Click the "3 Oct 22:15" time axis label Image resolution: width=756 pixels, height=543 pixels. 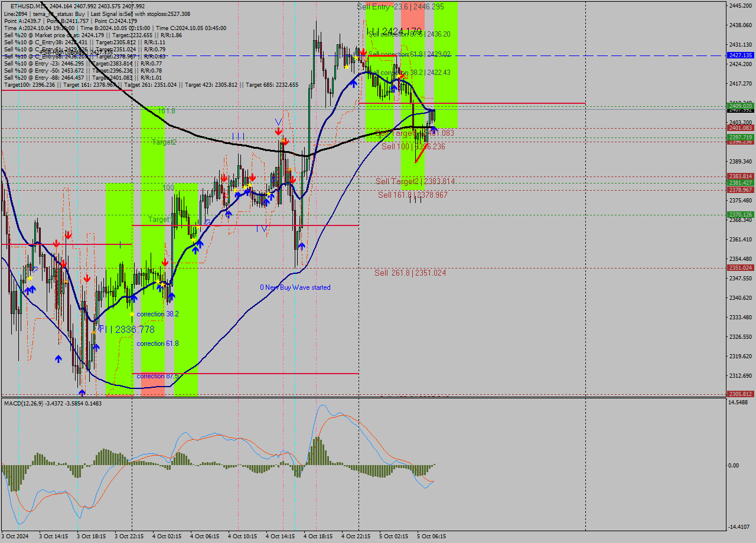pos(129,537)
